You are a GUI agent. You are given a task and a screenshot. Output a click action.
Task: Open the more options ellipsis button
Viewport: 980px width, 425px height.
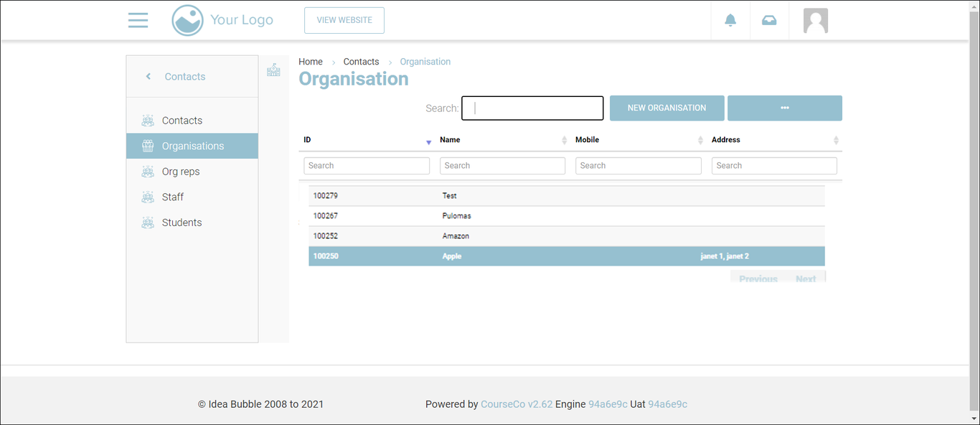point(784,108)
